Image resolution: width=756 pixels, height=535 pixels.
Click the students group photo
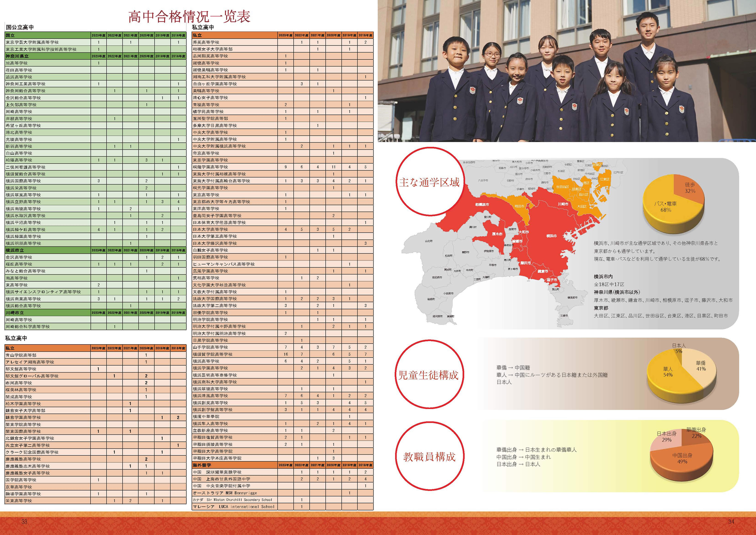[x=567, y=71]
